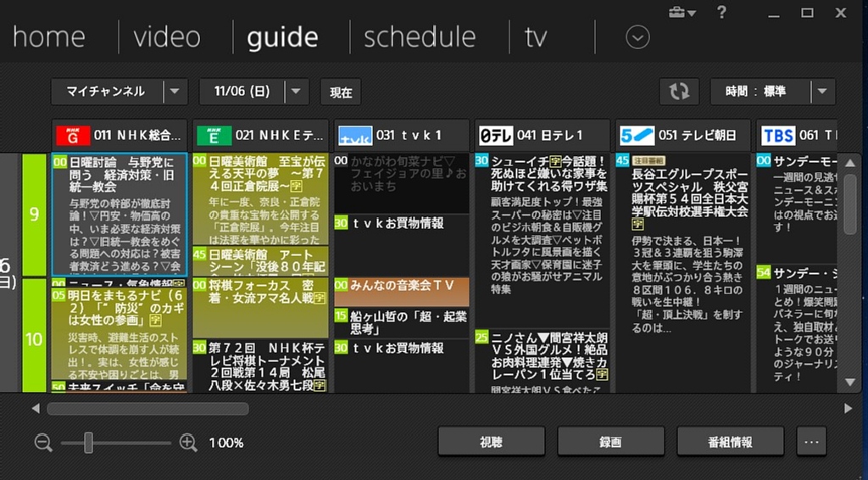Open more options ellipsis button
This screenshot has width=868, height=480.
[x=811, y=441]
